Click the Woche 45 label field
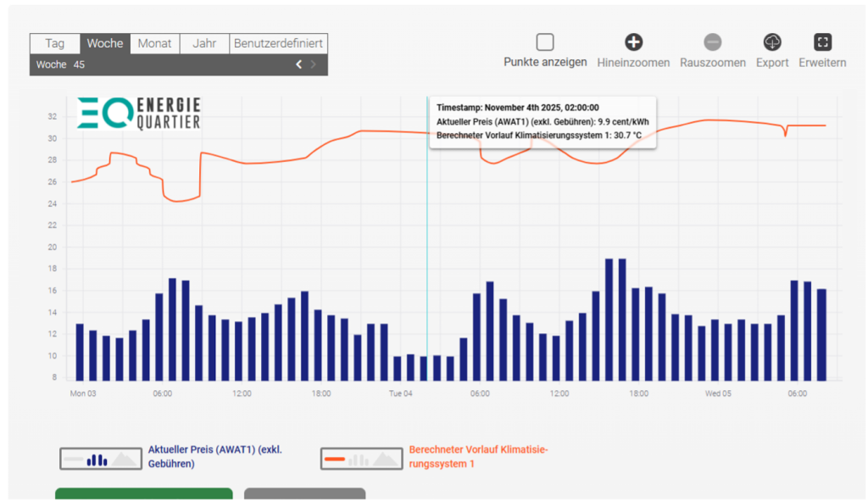 [x=61, y=64]
